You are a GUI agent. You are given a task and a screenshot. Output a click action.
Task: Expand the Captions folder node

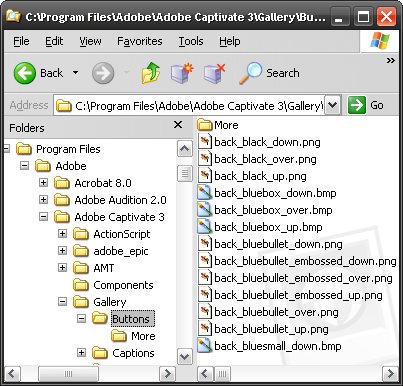pyautogui.click(x=82, y=353)
